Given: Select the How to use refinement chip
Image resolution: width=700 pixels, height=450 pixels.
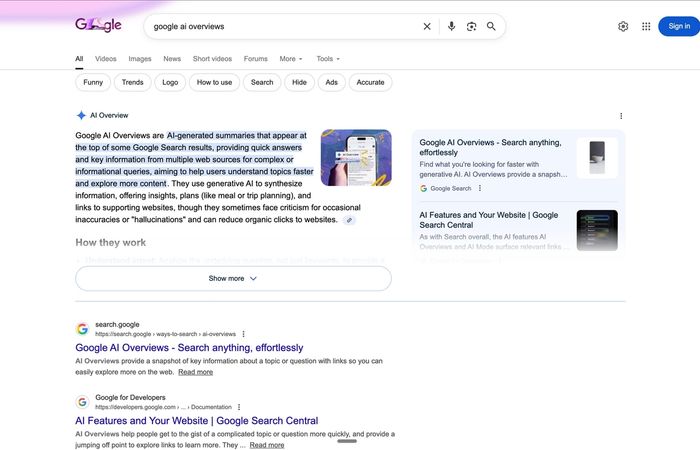Looking at the screenshot, I should [214, 83].
